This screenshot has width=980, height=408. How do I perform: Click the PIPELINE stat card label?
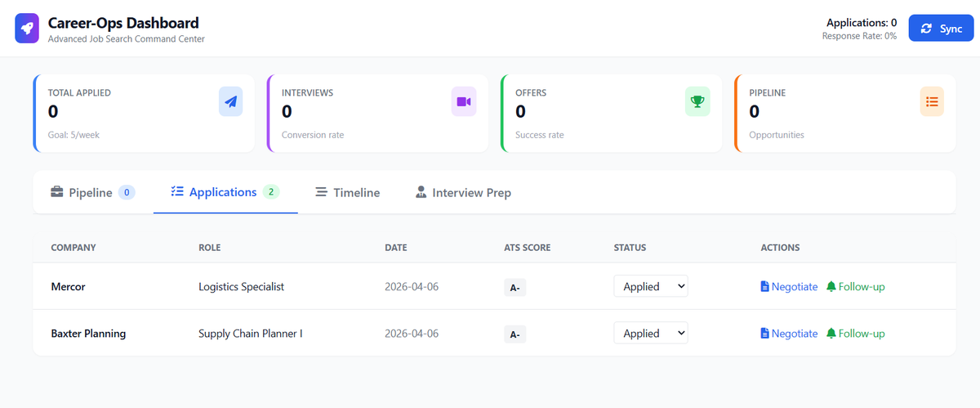click(768, 93)
